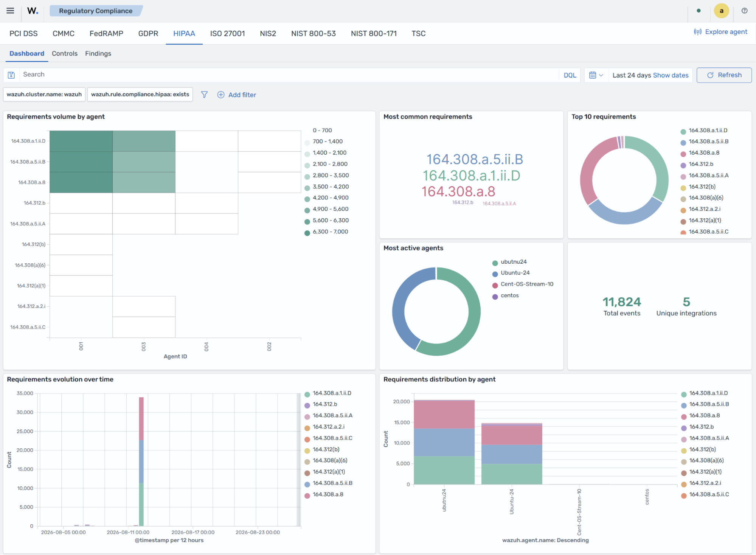Open the Regulatory Compliance breadcrumb
The height and width of the screenshot is (555, 756).
click(96, 11)
